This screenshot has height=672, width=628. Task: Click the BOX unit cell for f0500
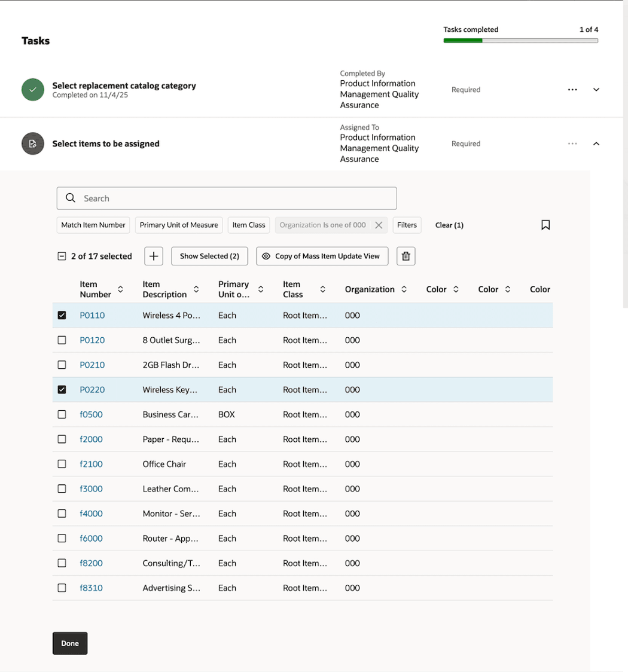226,414
